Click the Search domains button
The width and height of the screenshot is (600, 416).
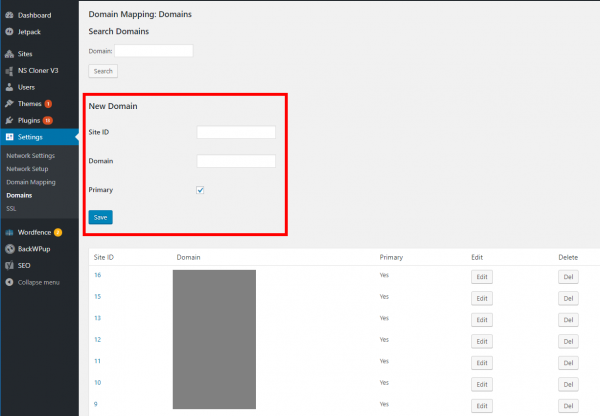[103, 71]
